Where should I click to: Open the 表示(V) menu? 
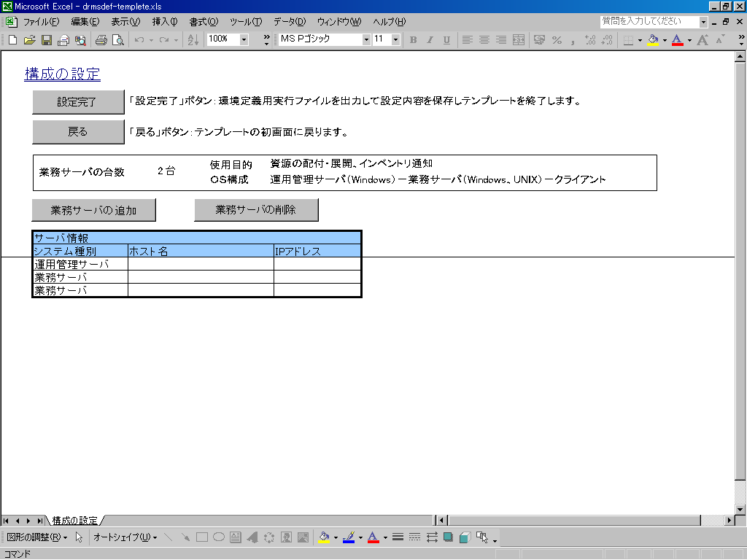(x=125, y=22)
